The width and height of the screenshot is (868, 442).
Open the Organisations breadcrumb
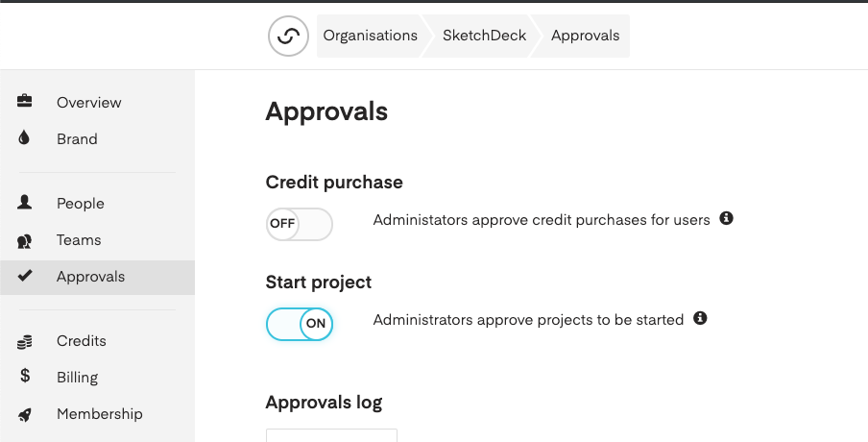tap(370, 36)
